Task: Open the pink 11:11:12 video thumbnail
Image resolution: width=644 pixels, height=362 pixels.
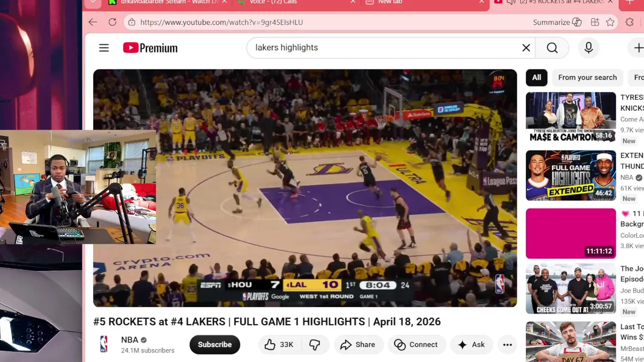Action: 571,233
